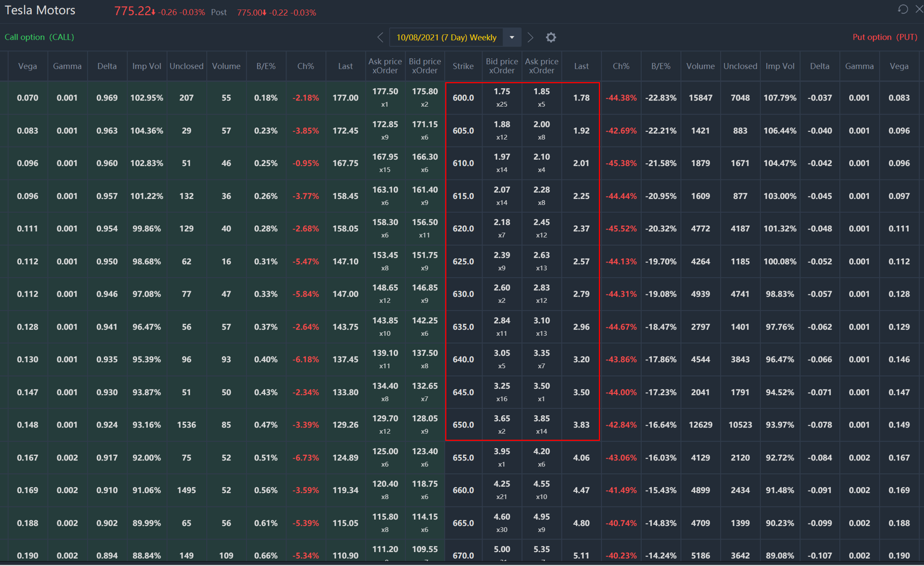
Task: Click put ask price 1.85 at strike 600
Action: click(x=541, y=92)
